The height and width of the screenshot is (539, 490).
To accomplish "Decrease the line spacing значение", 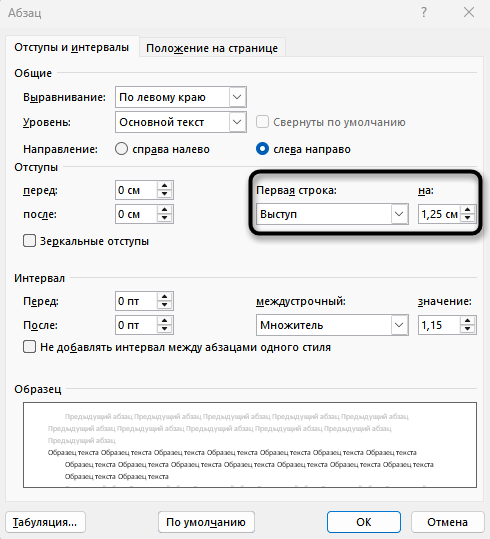I will coord(468,329).
